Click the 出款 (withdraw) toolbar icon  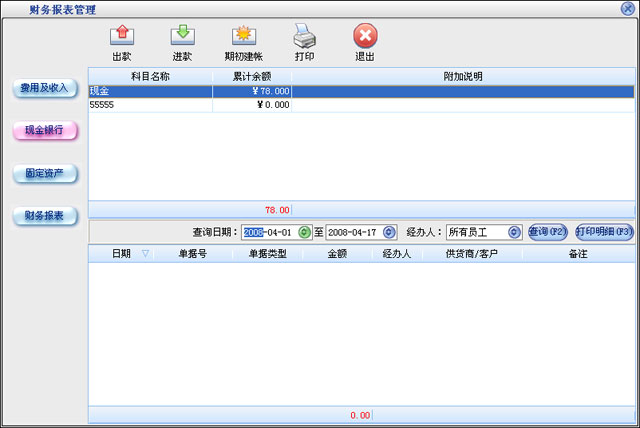pyautogui.click(x=122, y=37)
